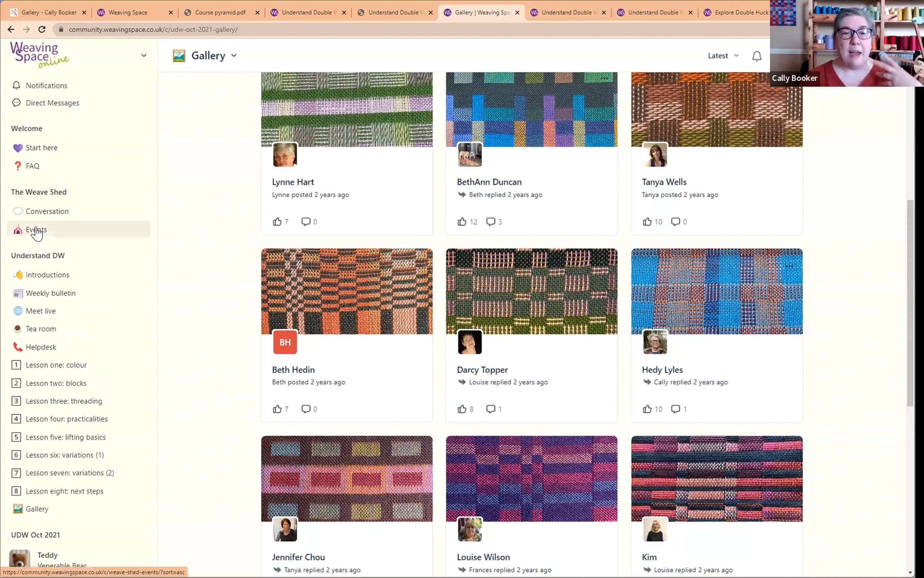The height and width of the screenshot is (578, 924).
Task: Open Lesson eight: next steps
Action: tap(79, 491)
